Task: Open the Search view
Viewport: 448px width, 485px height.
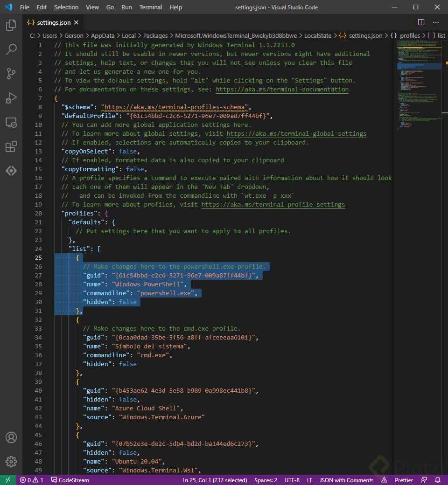Action: 11,49
